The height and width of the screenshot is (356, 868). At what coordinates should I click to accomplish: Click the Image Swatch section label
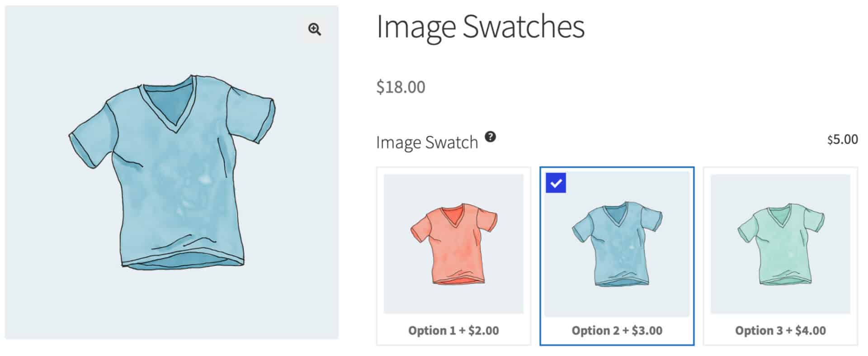tap(426, 142)
